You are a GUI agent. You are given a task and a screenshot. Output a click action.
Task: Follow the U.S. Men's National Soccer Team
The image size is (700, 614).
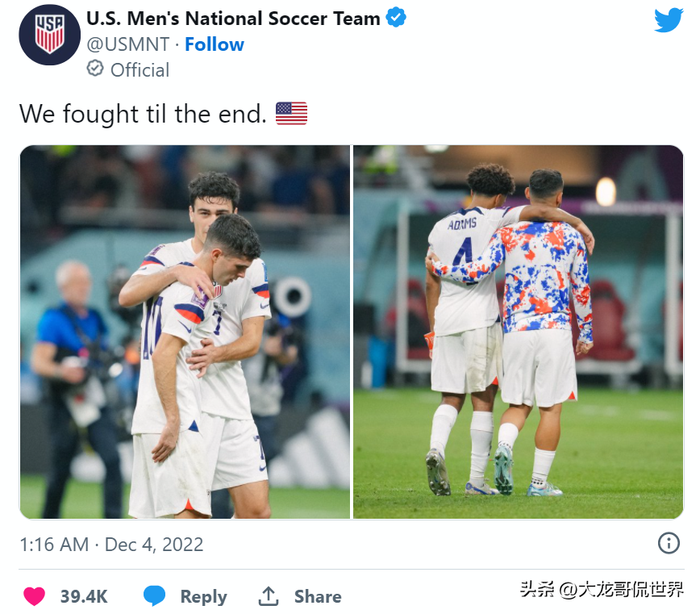(x=214, y=44)
